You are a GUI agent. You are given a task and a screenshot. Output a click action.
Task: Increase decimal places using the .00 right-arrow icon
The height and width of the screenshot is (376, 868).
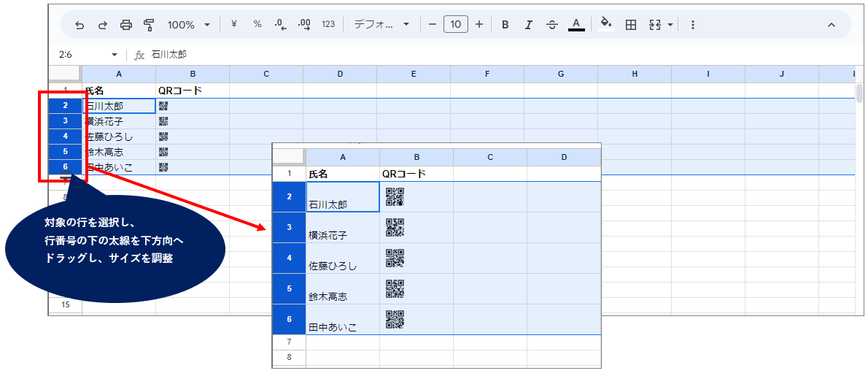tap(304, 24)
